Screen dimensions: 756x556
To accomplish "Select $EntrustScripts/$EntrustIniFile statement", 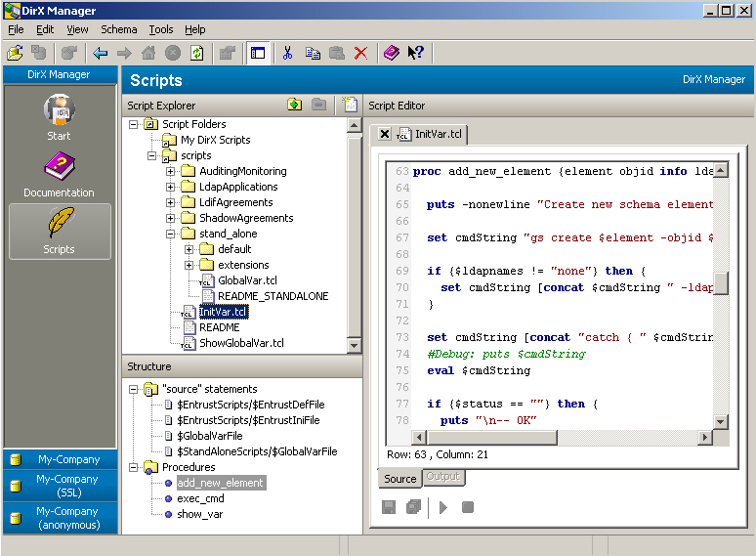I will pyautogui.click(x=248, y=420).
